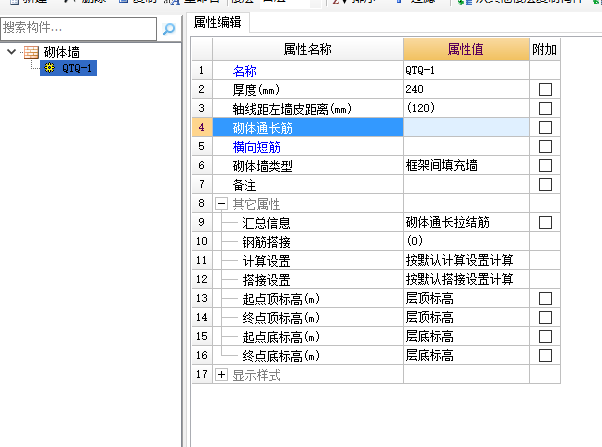Click the empty 砌体通长筋 value cell
This screenshot has width=602, height=447.
coord(466,127)
